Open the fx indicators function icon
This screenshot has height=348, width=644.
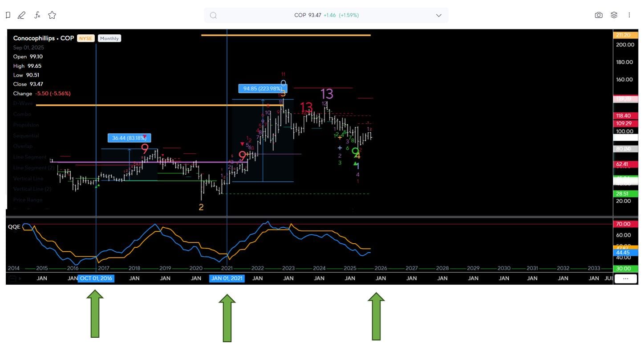point(37,15)
